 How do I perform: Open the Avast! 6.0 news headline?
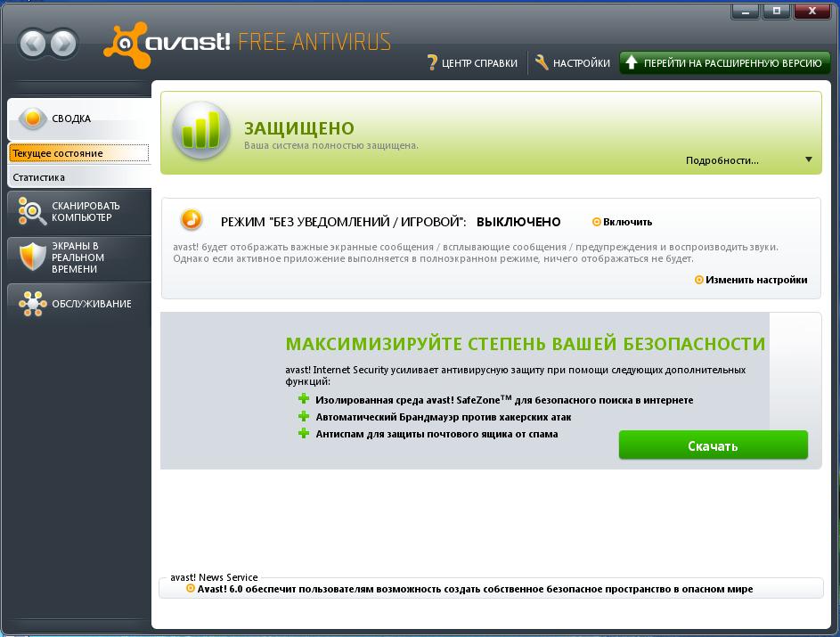(475, 589)
